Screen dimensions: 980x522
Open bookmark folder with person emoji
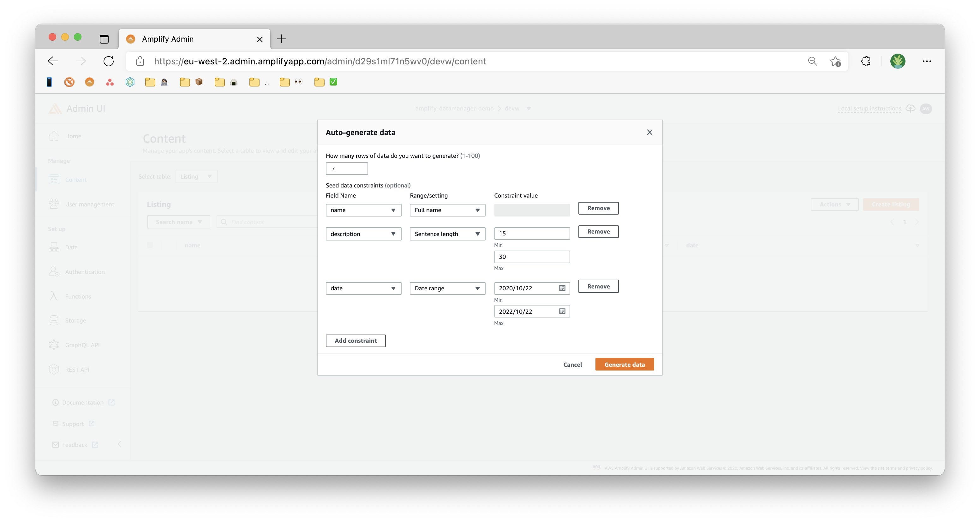(x=156, y=82)
